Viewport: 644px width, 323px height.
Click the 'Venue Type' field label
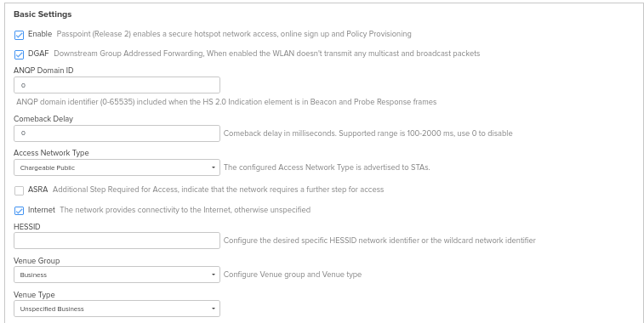pyautogui.click(x=34, y=295)
